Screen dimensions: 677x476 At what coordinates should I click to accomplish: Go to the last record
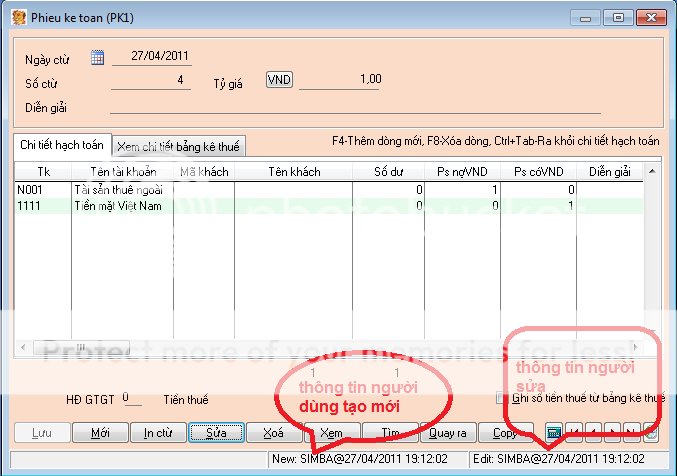point(632,433)
